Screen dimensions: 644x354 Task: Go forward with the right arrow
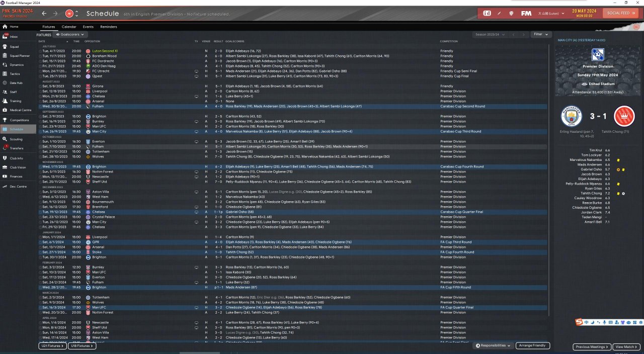[55, 14]
